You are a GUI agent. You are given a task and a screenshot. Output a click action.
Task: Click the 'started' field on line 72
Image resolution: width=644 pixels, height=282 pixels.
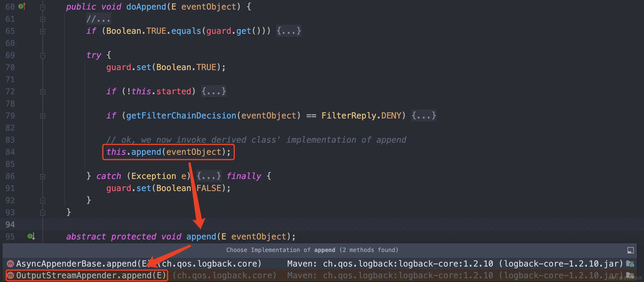pos(174,91)
